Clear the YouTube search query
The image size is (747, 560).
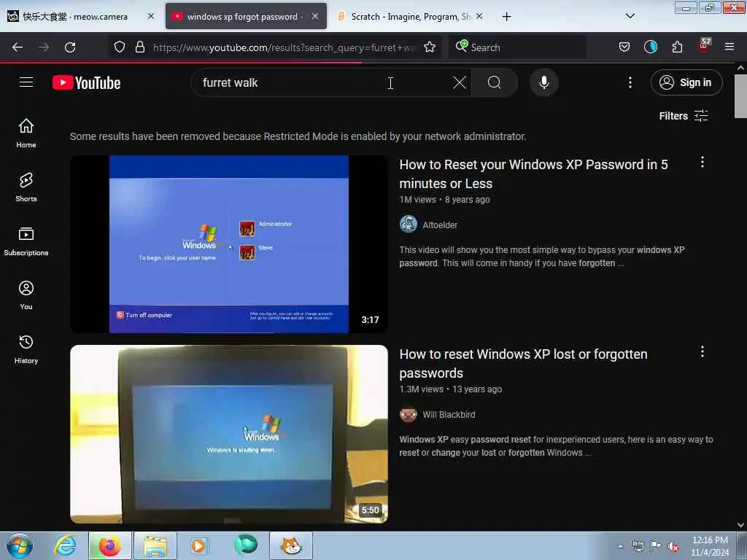(x=460, y=83)
